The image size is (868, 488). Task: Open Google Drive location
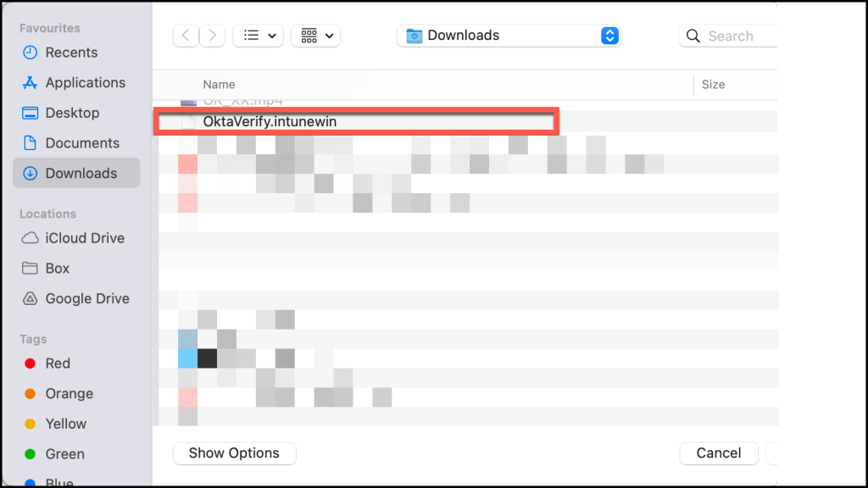87,299
